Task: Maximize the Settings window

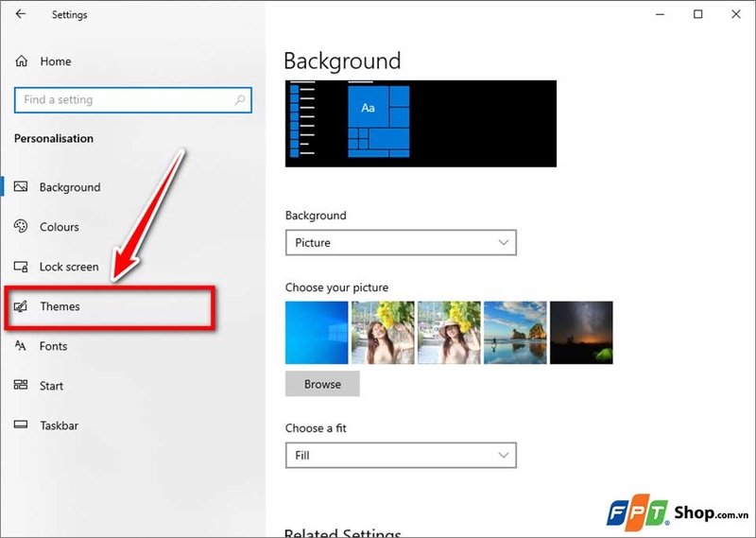Action: [697, 14]
